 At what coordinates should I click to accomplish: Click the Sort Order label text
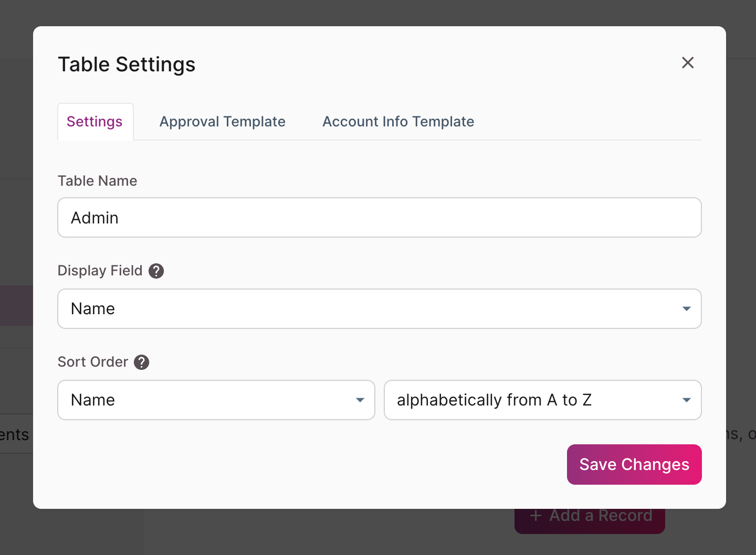(x=93, y=362)
